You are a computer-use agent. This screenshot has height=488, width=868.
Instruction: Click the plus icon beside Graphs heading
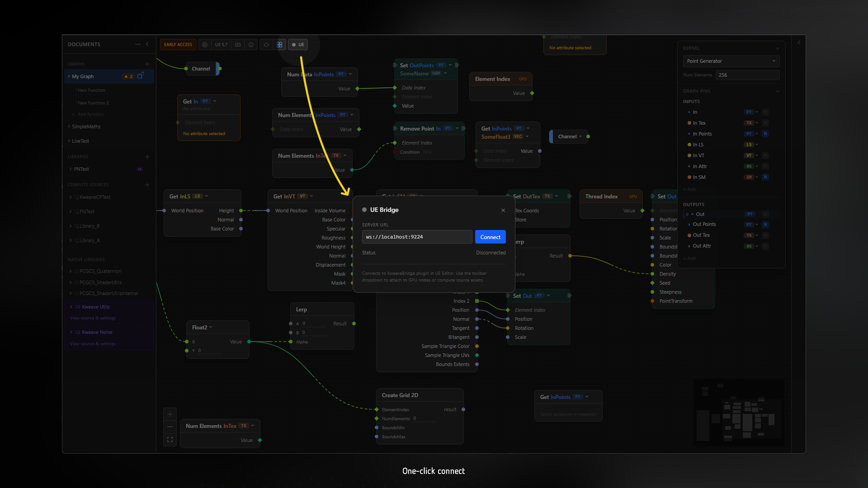pyautogui.click(x=147, y=64)
